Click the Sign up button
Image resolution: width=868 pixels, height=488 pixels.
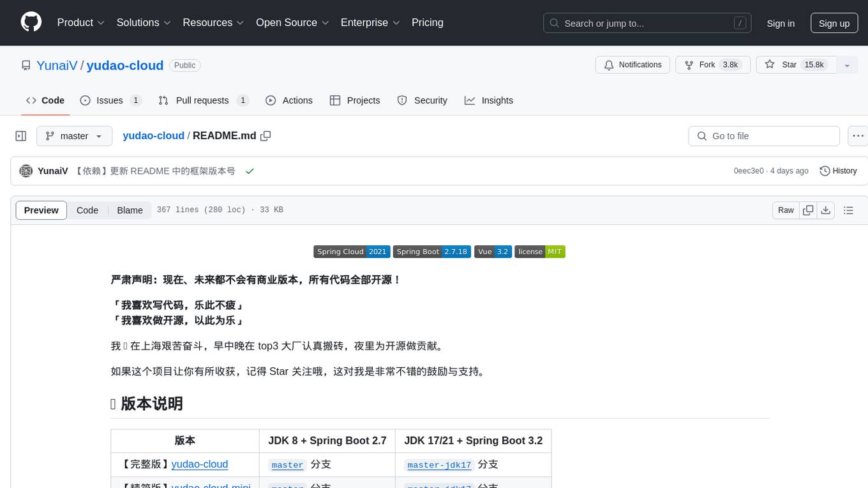[x=834, y=23]
